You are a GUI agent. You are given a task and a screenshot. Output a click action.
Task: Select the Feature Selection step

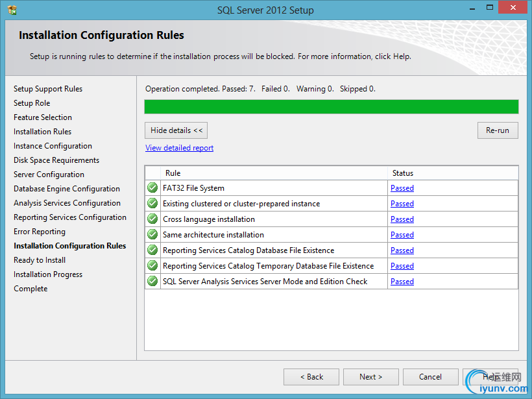pyautogui.click(x=43, y=117)
